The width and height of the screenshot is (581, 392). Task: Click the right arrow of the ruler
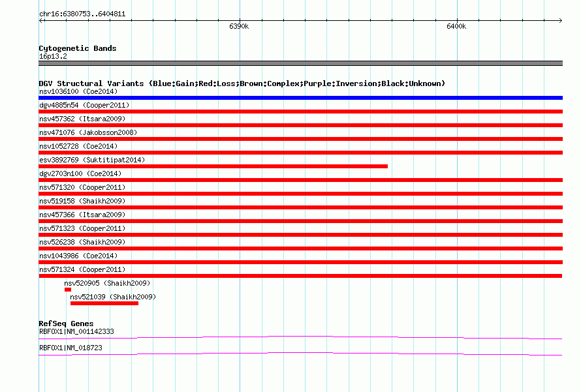[560, 20]
